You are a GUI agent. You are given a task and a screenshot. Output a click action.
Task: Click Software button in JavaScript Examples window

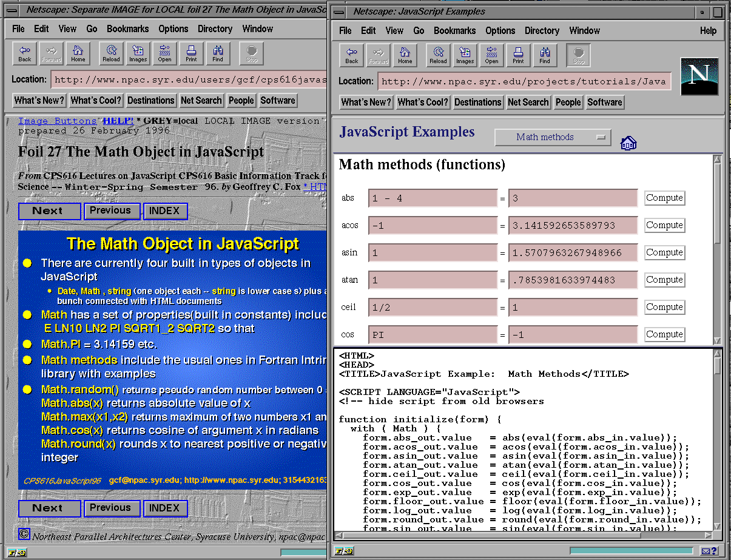605,103
